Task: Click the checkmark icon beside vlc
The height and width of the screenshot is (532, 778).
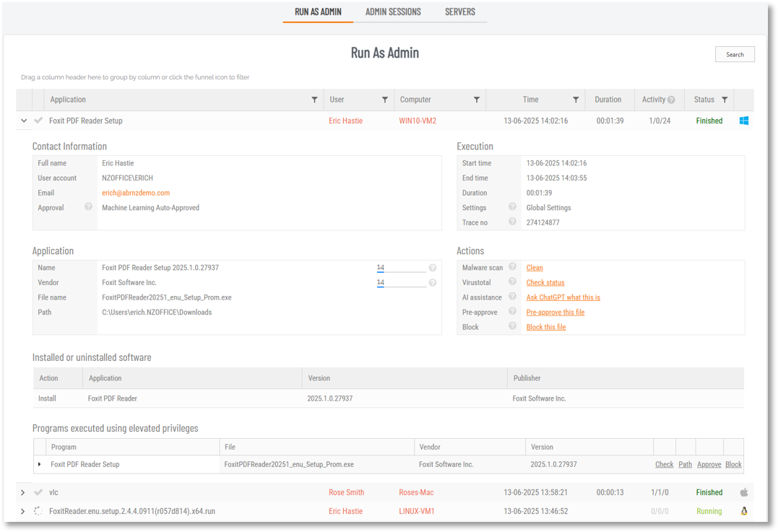Action: pos(38,492)
